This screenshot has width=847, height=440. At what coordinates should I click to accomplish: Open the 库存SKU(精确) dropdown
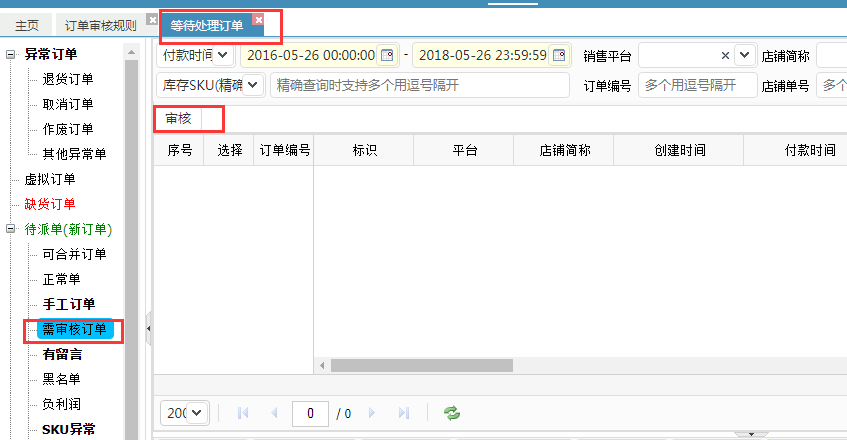[x=252, y=85]
